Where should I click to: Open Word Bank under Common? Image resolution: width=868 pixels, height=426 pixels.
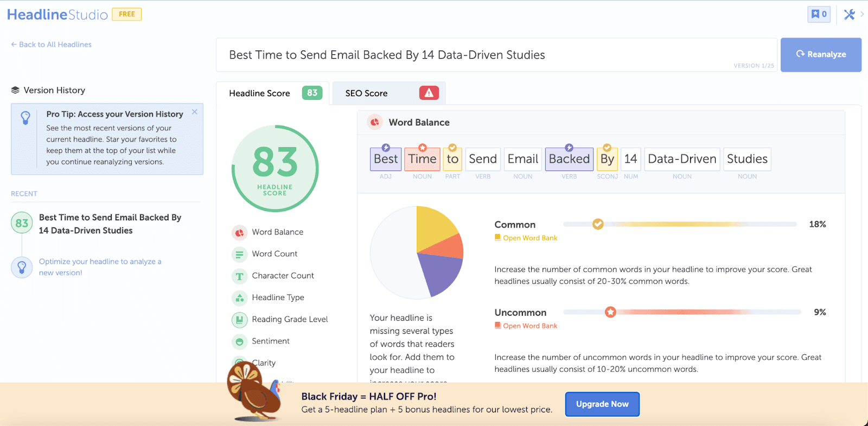tap(526, 238)
